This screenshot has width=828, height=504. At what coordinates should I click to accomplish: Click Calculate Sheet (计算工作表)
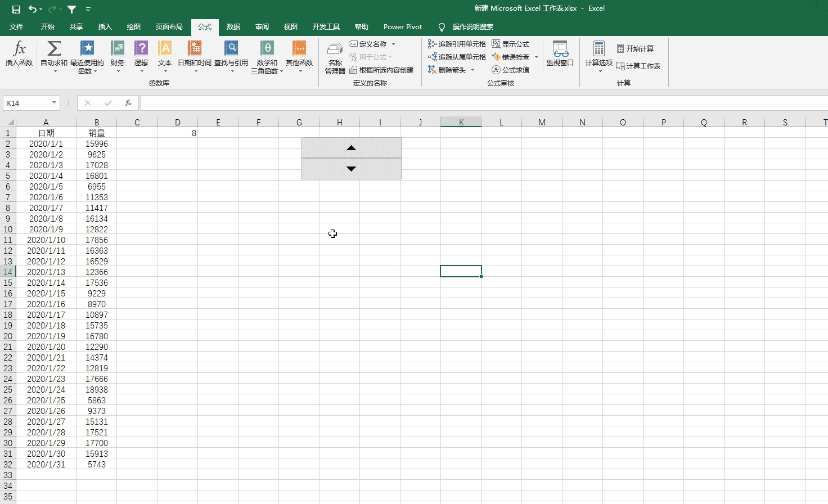(x=638, y=66)
